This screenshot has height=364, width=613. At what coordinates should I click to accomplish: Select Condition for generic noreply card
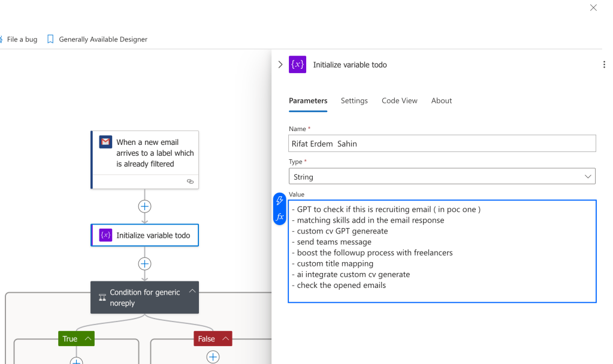pyautogui.click(x=144, y=298)
